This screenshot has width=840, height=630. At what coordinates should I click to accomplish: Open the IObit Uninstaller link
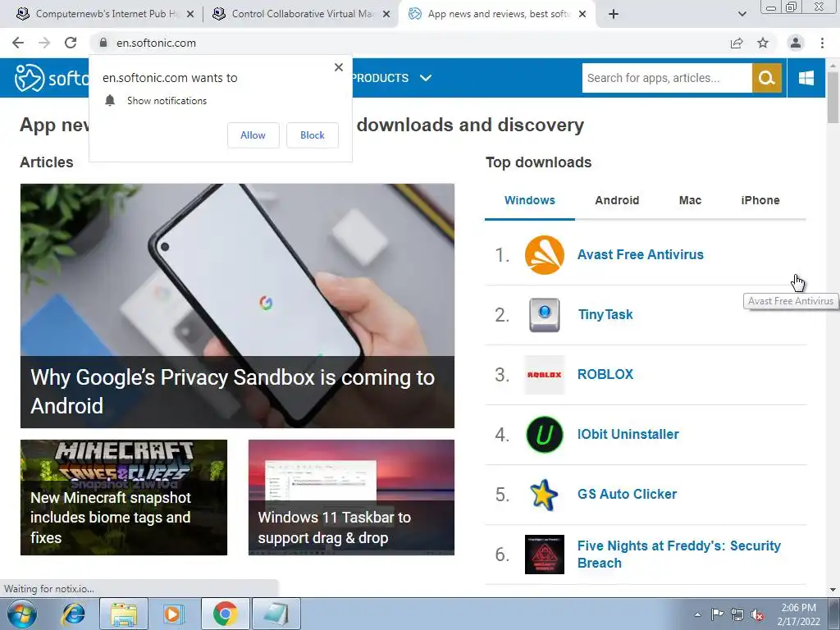tap(628, 435)
